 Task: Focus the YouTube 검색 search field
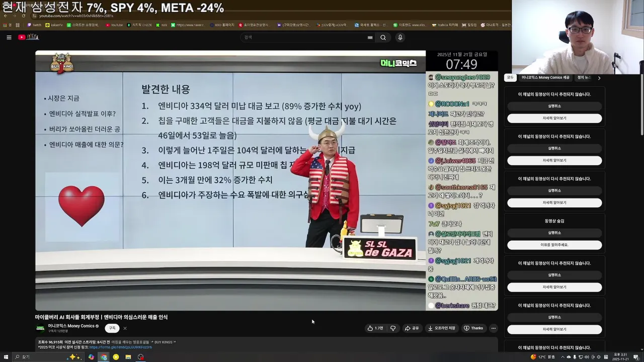[x=307, y=37]
